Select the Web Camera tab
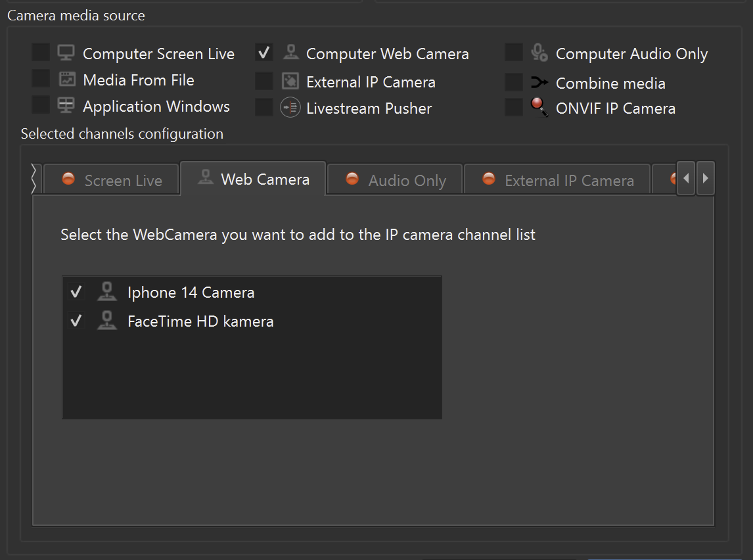753x560 pixels. (x=254, y=179)
